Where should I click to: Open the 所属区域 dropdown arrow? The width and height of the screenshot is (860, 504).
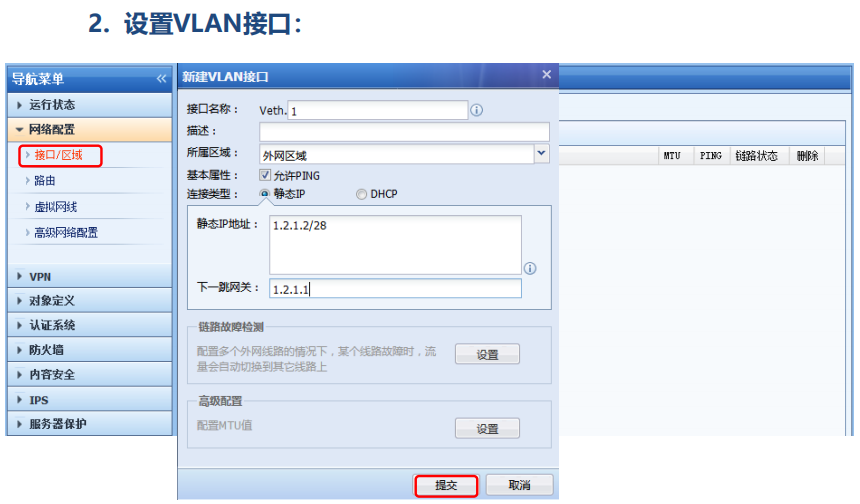tap(541, 154)
